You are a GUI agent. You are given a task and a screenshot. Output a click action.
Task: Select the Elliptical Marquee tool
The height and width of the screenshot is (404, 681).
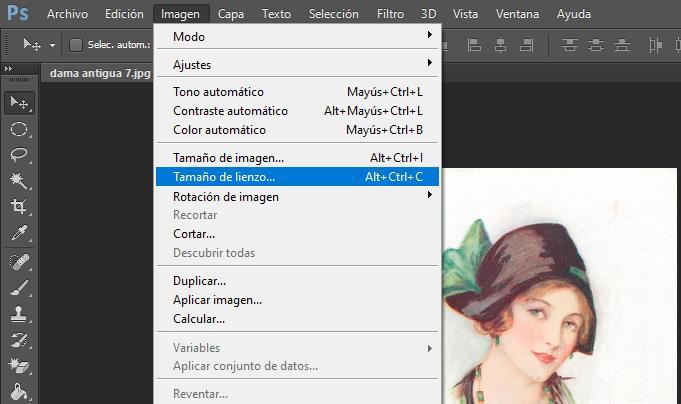pos(19,129)
